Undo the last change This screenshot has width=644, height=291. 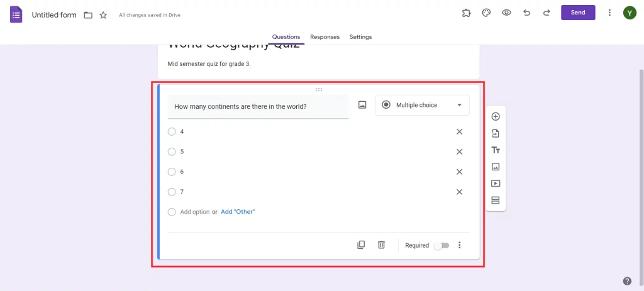tap(526, 13)
